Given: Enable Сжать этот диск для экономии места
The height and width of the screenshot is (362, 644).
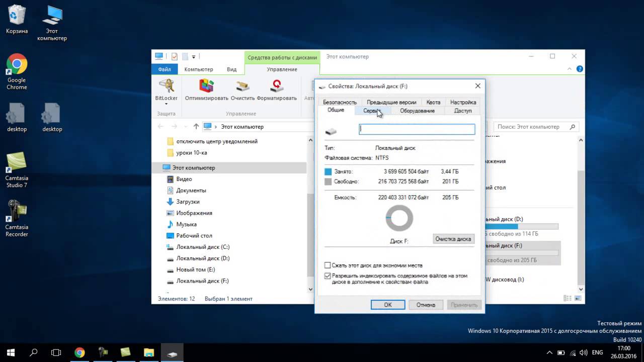Looking at the screenshot, I should coord(328,265).
